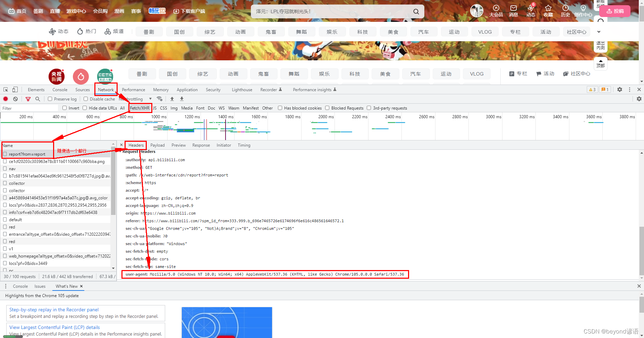Toggle Hide data URLs checkbox
644x338 pixels.
85,108
